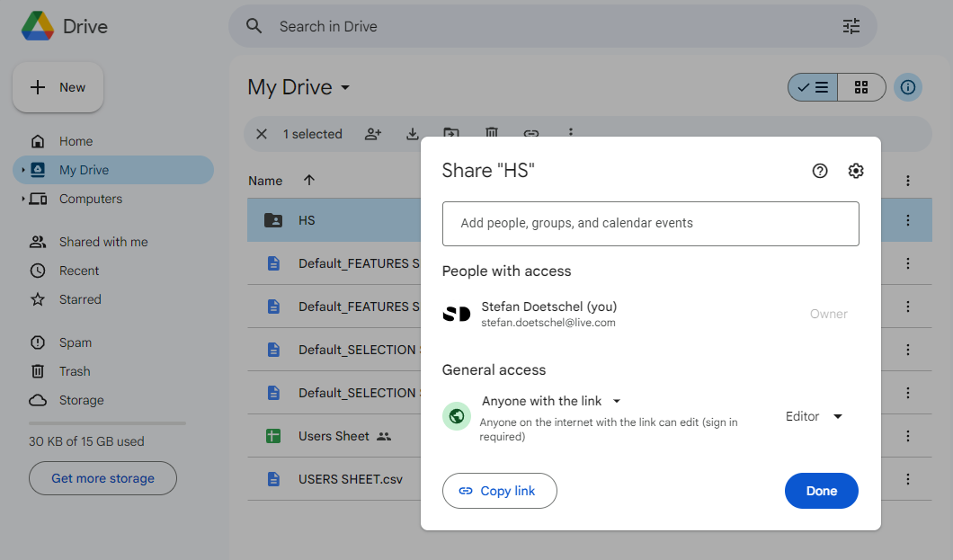Open advanced search options icon

(x=851, y=26)
